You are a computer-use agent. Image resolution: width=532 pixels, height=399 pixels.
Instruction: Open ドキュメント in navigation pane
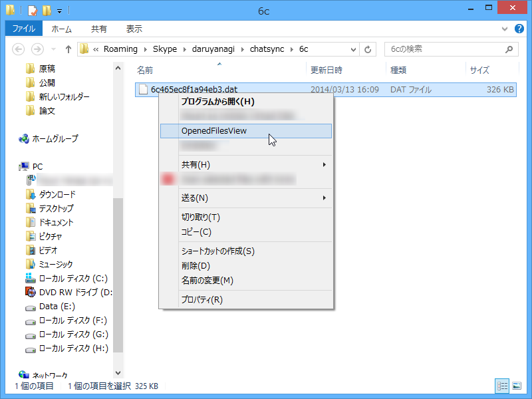coord(56,223)
